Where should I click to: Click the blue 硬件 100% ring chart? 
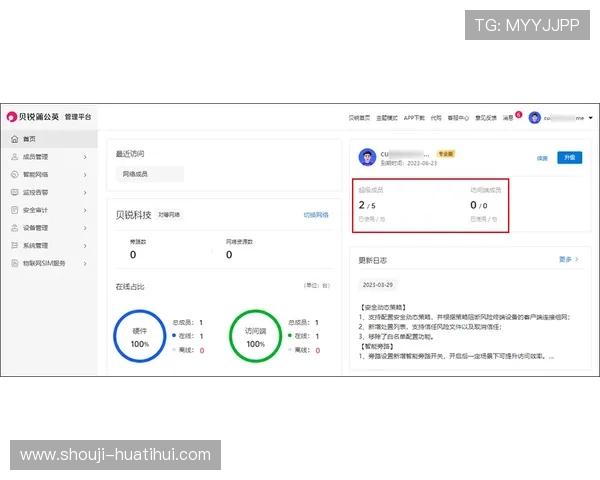tap(140, 336)
